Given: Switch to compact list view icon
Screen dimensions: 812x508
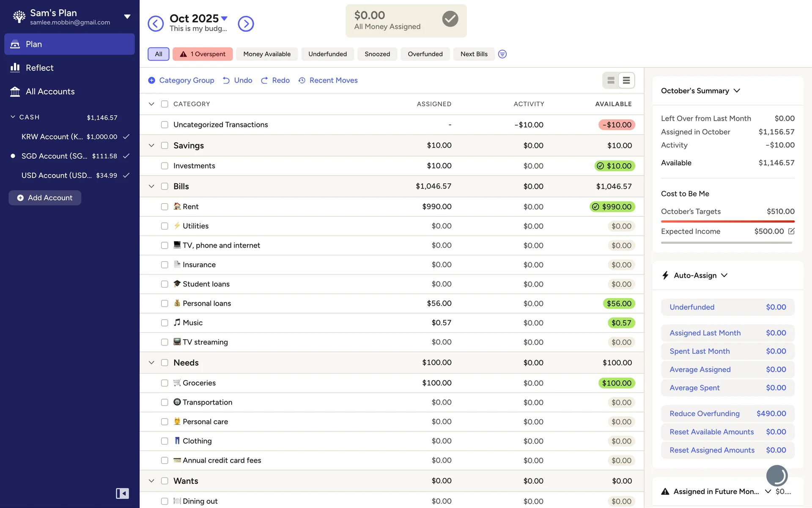Looking at the screenshot, I should pyautogui.click(x=626, y=80).
